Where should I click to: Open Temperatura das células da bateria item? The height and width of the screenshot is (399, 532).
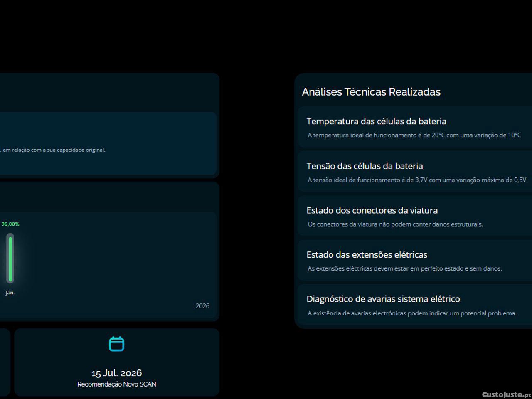pyautogui.click(x=376, y=121)
